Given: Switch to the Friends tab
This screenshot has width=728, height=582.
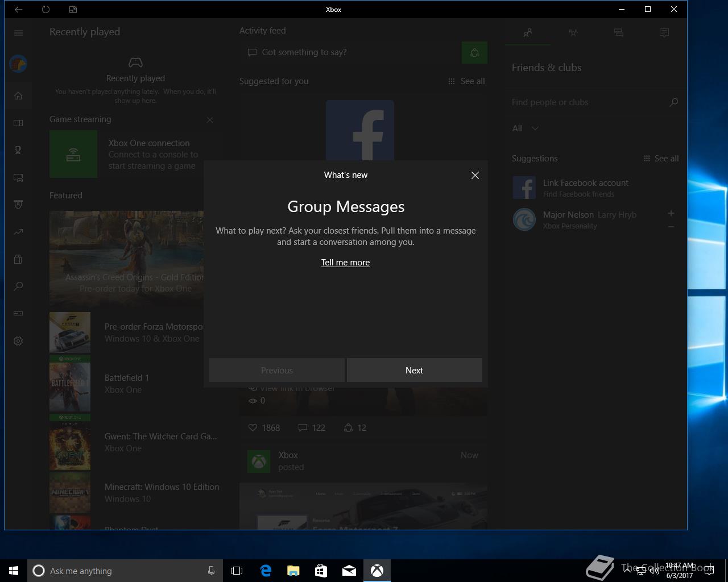Looking at the screenshot, I should [528, 33].
